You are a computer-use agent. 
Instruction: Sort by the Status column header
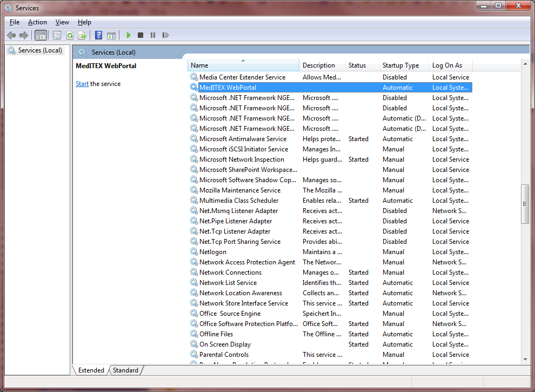[362, 65]
